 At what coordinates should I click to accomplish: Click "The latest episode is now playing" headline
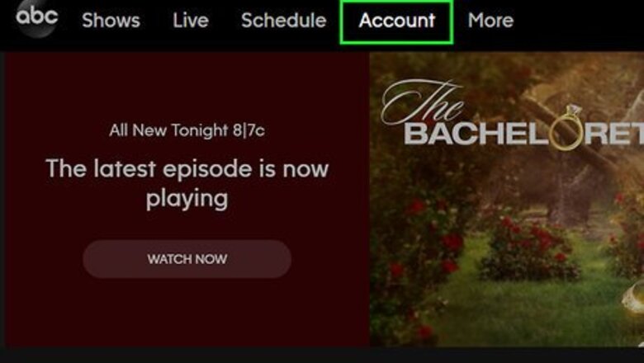[x=187, y=183]
